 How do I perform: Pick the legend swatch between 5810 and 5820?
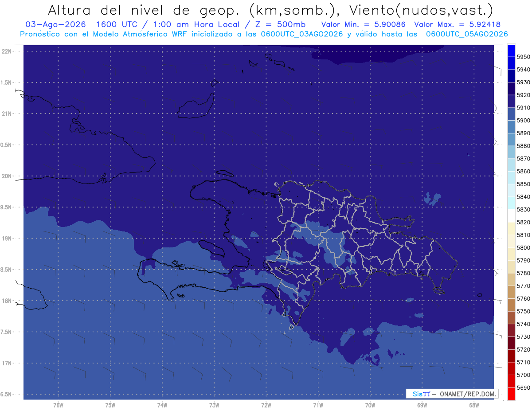(511, 228)
